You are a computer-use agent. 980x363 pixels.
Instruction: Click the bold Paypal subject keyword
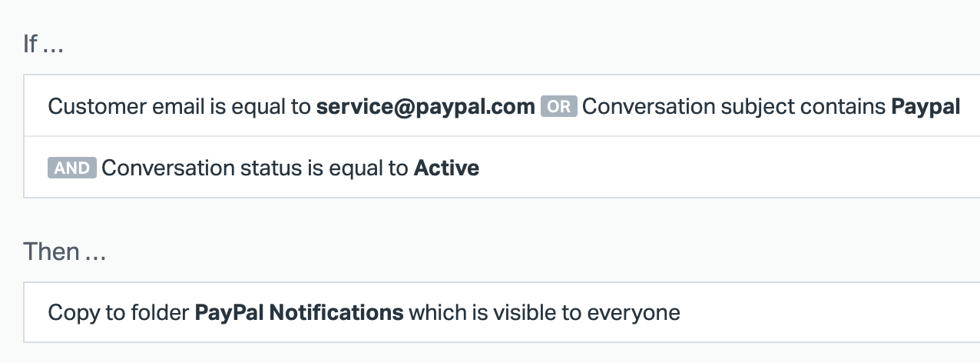click(925, 107)
